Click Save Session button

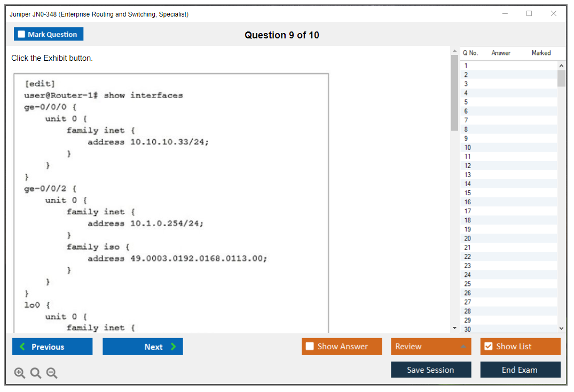pos(430,370)
